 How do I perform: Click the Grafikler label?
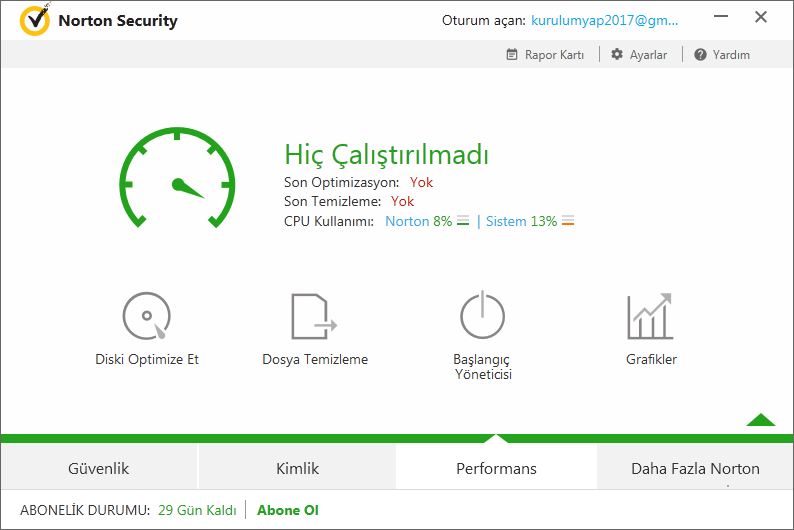pyautogui.click(x=651, y=359)
